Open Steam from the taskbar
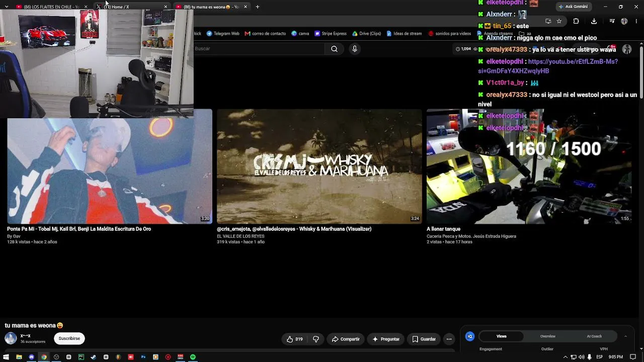This screenshot has width=644, height=362. coord(94,357)
